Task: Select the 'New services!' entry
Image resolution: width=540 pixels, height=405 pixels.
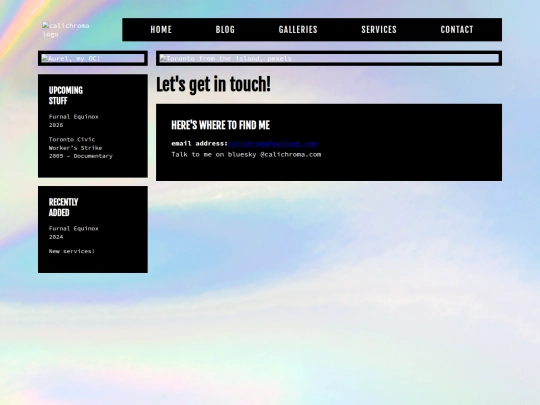Action: (72, 251)
